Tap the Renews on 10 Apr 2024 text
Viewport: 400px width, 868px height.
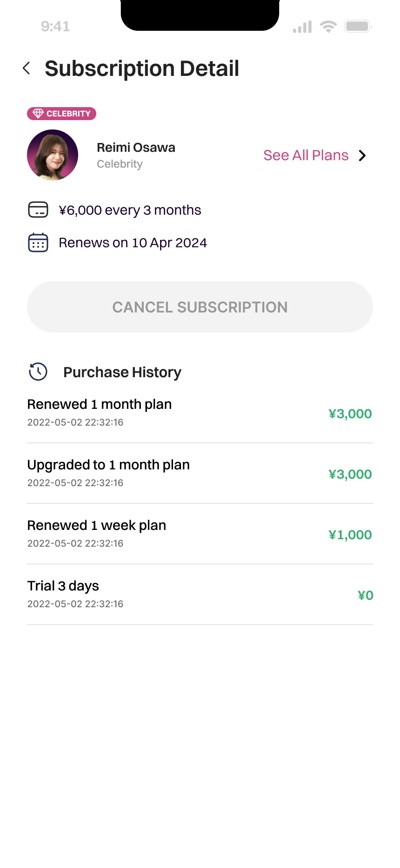(x=133, y=243)
